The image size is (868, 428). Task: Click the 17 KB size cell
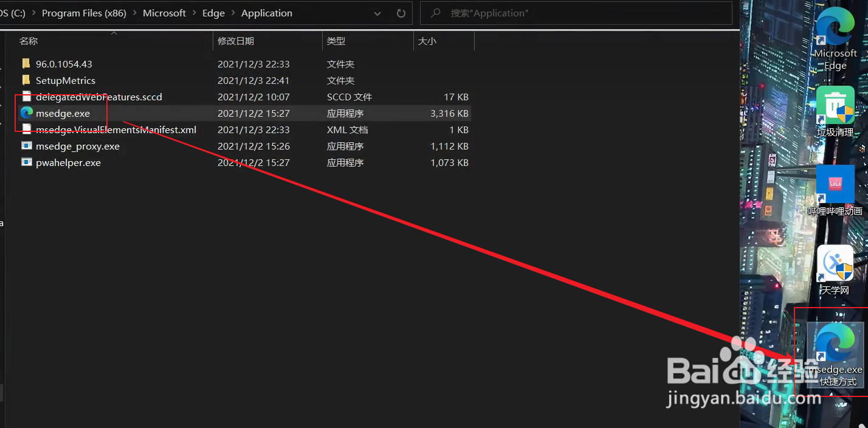[456, 97]
